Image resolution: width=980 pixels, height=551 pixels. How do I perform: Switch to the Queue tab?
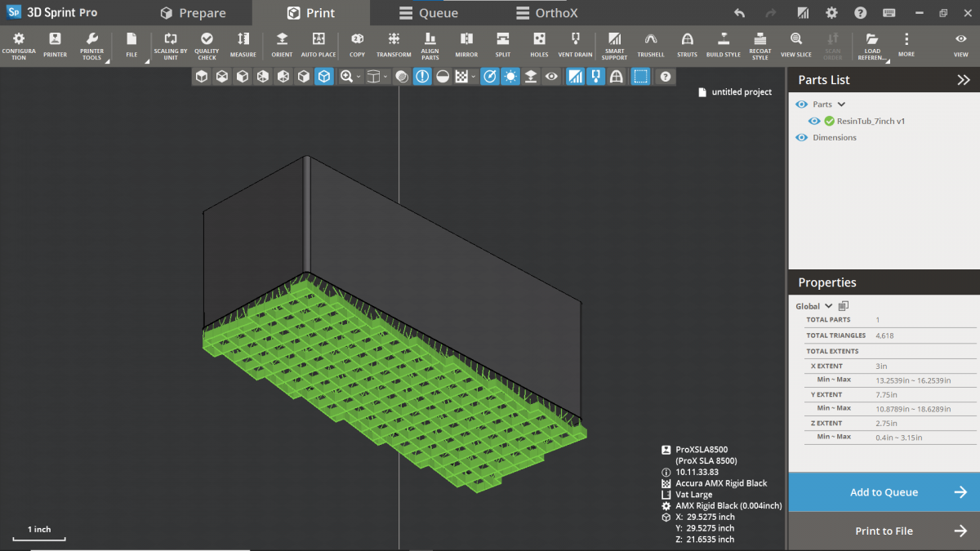[x=430, y=12]
